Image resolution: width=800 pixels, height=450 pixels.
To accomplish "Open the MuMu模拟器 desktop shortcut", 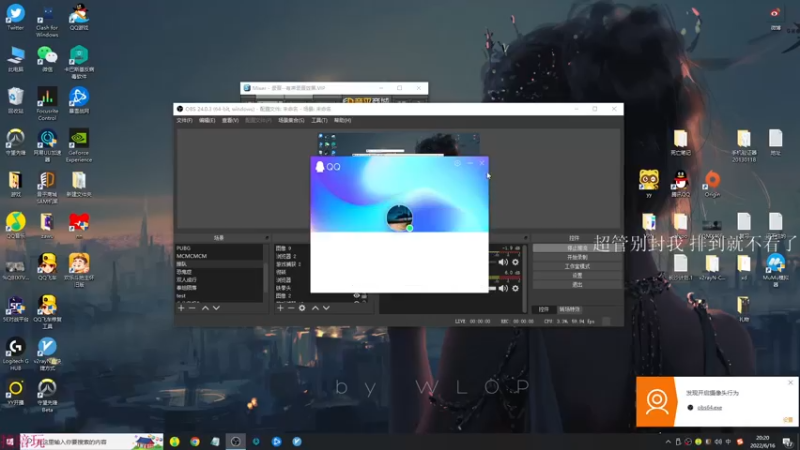I will [776, 270].
